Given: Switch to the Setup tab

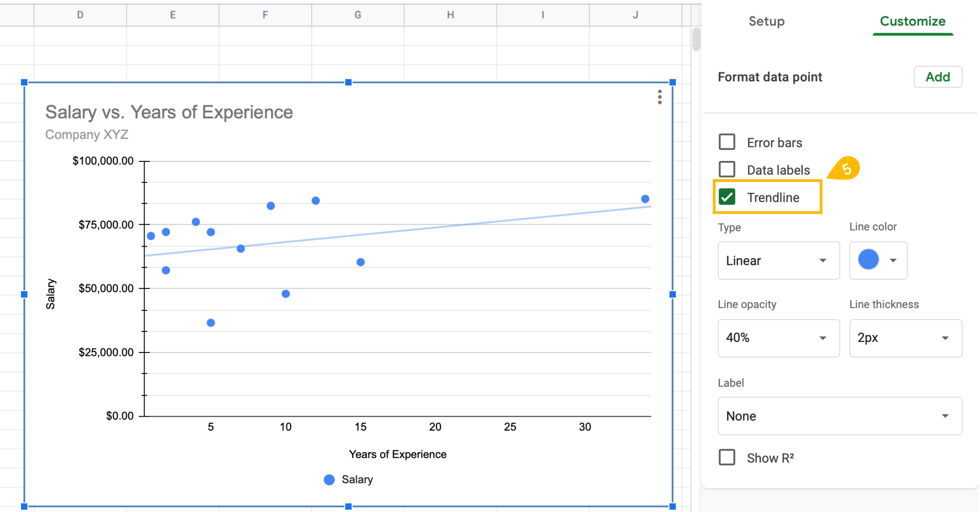Looking at the screenshot, I should tap(766, 21).
